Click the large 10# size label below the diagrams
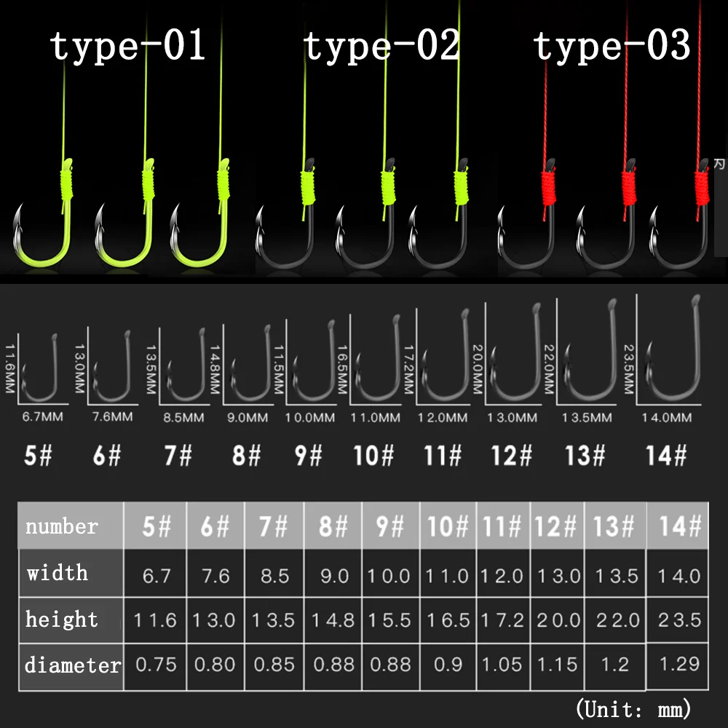This screenshot has height=728, width=728. point(373,455)
